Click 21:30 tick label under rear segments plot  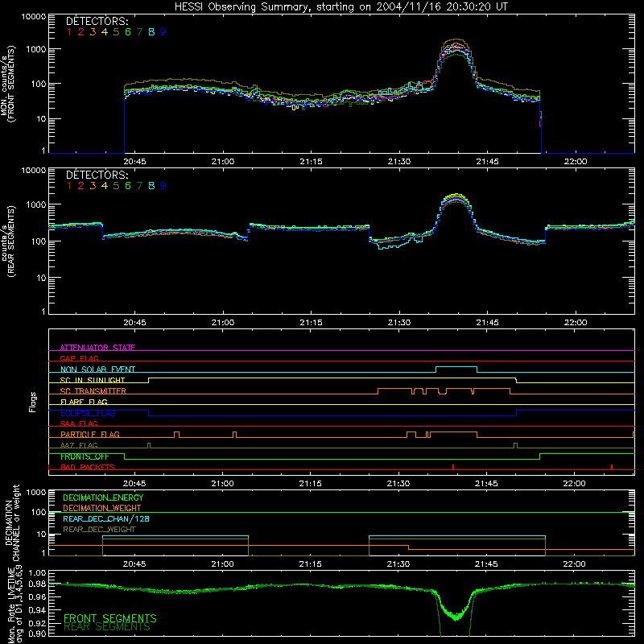(398, 323)
